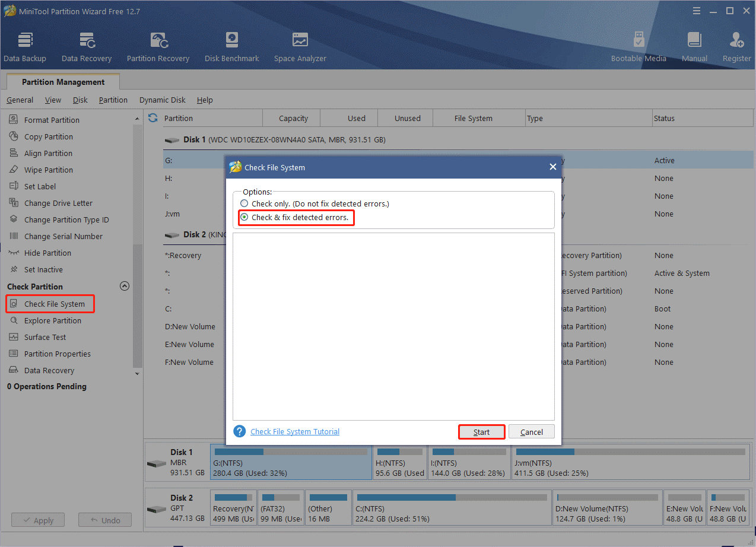The width and height of the screenshot is (756, 547).
Task: Click help icon in Check File System dialog
Action: pyautogui.click(x=240, y=431)
